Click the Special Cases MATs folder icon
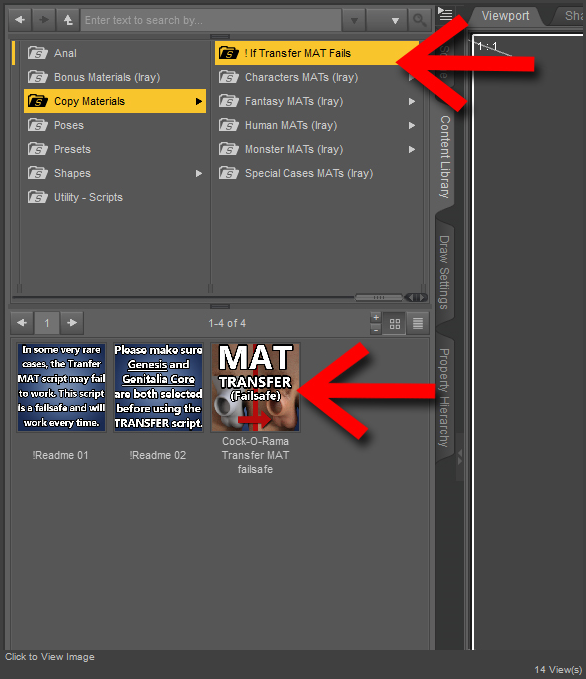Screen dimensions: 586x679 (x=229, y=173)
